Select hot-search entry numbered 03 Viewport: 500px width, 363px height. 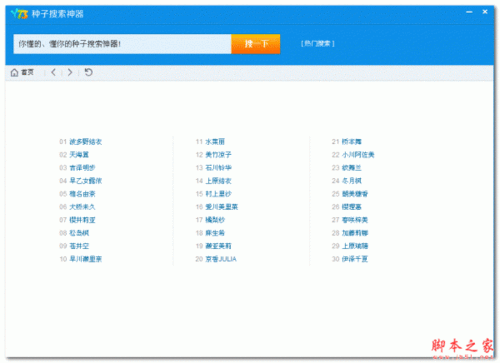pyautogui.click(x=82, y=168)
